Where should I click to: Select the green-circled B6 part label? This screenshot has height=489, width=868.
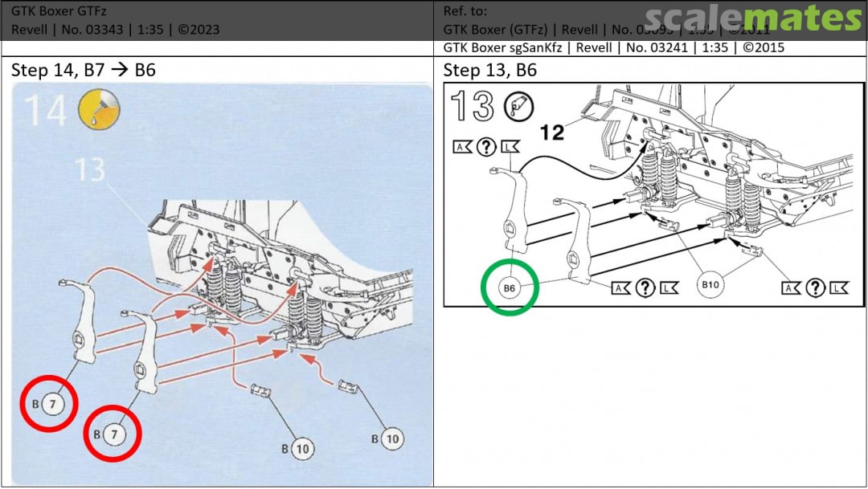tap(510, 288)
